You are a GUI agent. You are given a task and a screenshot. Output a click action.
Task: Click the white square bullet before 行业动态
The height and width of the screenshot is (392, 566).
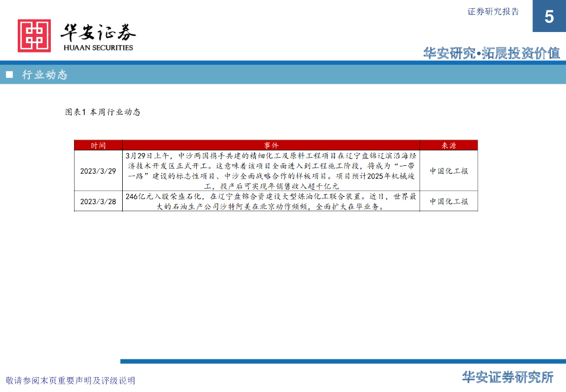(x=9, y=75)
